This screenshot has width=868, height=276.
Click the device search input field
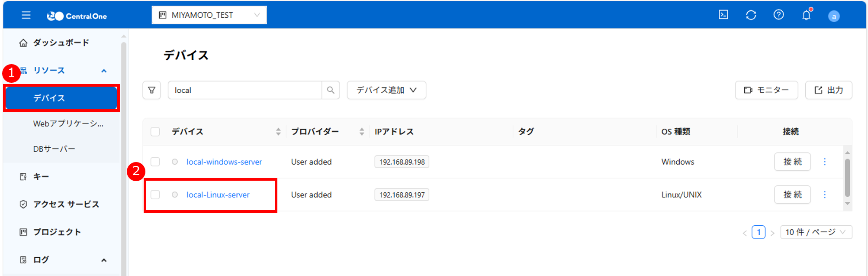pos(244,90)
